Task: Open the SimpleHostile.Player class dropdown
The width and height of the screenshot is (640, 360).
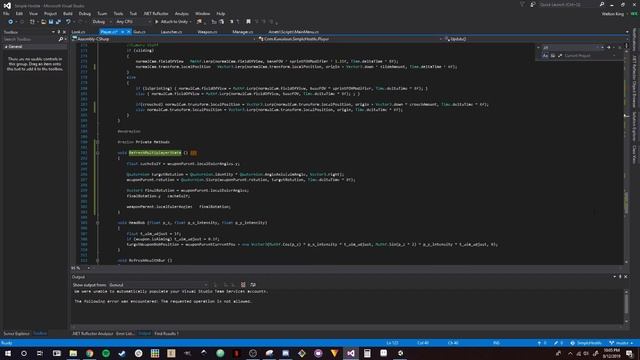Action: click(351, 39)
